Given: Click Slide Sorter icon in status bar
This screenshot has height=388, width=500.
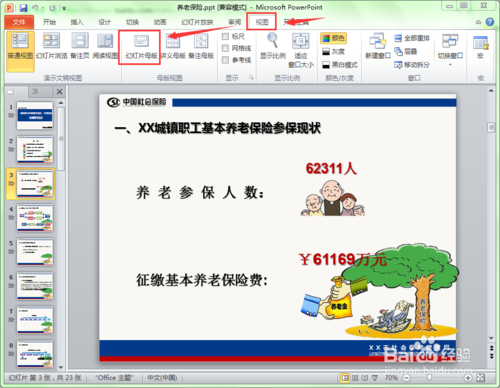Looking at the screenshot, I should pos(355,378).
